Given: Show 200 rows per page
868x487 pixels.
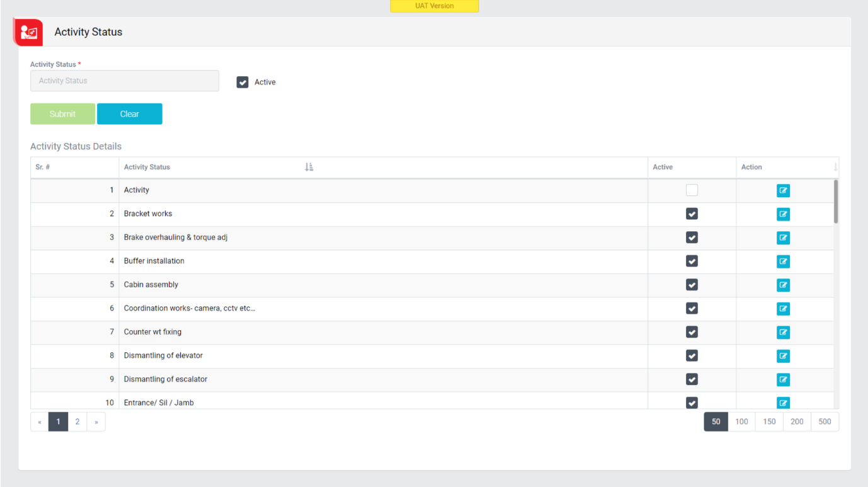Looking at the screenshot, I should point(797,421).
